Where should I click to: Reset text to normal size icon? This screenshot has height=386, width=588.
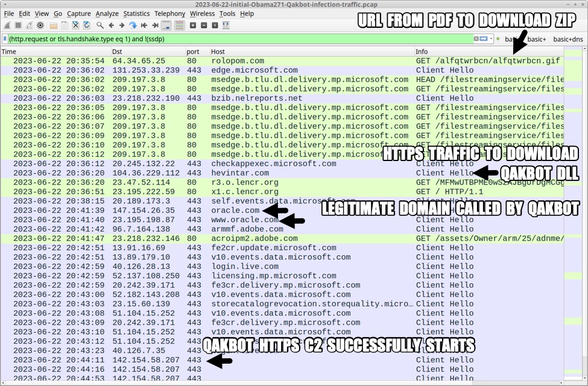click(x=215, y=25)
